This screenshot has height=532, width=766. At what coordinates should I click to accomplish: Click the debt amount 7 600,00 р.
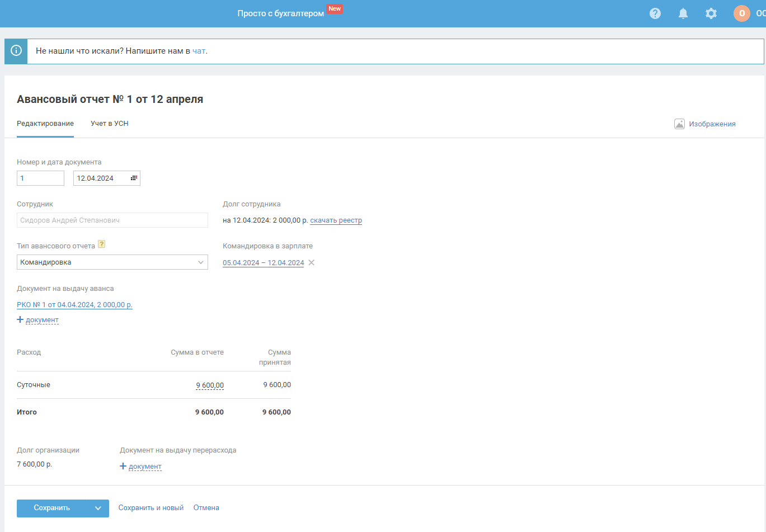coord(34,464)
